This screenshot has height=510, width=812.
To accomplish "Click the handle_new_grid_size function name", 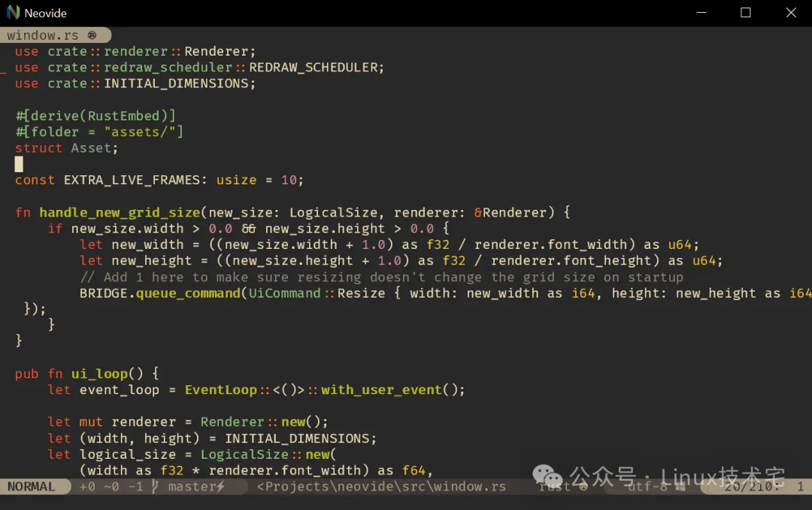I will (x=120, y=212).
